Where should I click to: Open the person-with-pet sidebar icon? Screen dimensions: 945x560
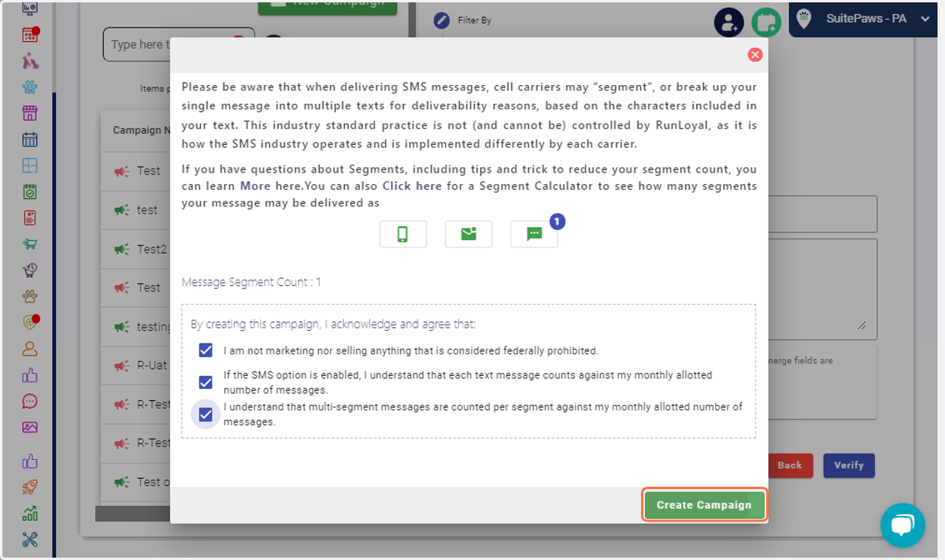(x=30, y=61)
